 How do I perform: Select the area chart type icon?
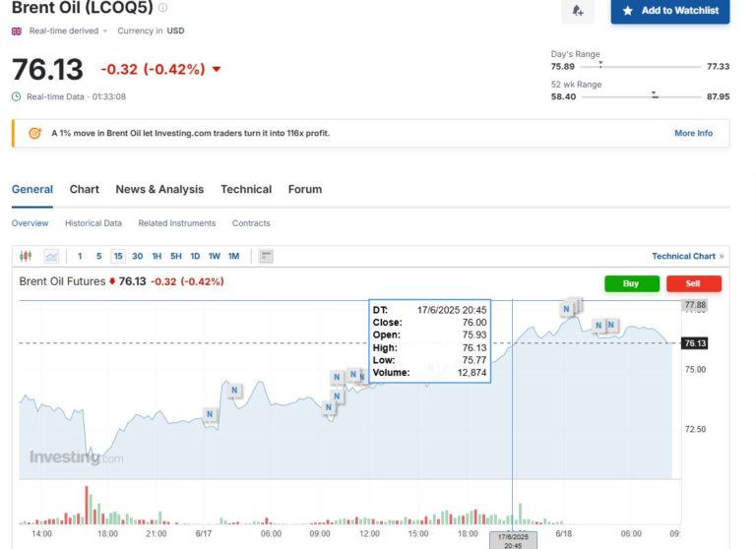tap(51, 256)
